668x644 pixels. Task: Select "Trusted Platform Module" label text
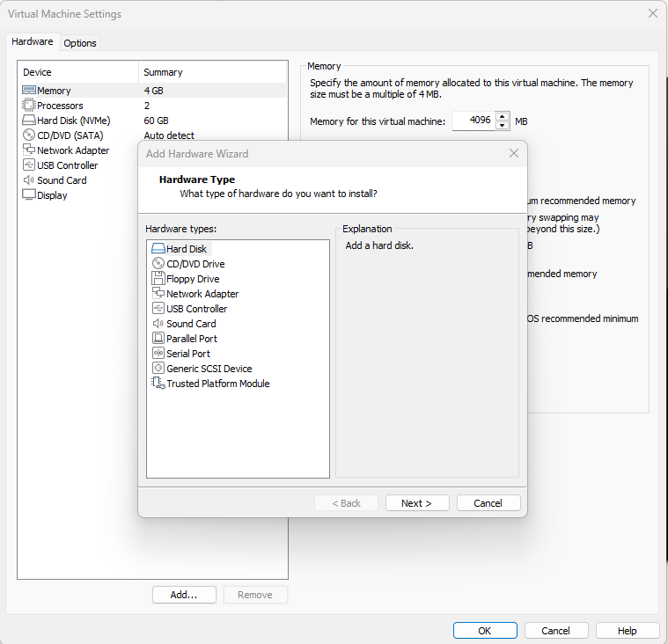point(218,384)
